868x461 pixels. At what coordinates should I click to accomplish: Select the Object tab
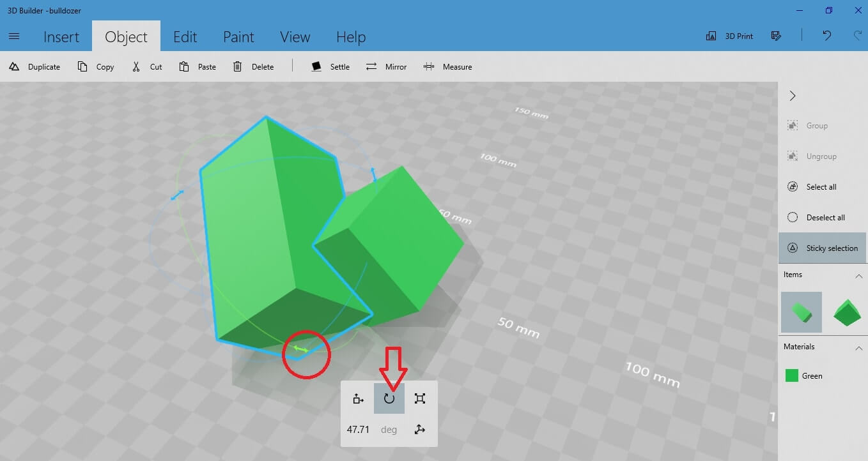pyautogui.click(x=126, y=37)
